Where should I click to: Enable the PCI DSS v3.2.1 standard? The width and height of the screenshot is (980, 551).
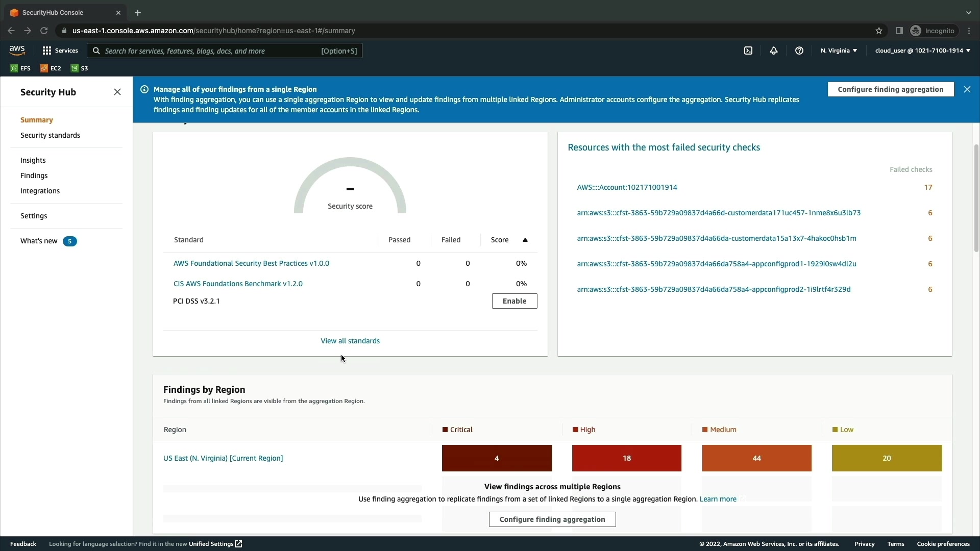tap(514, 301)
